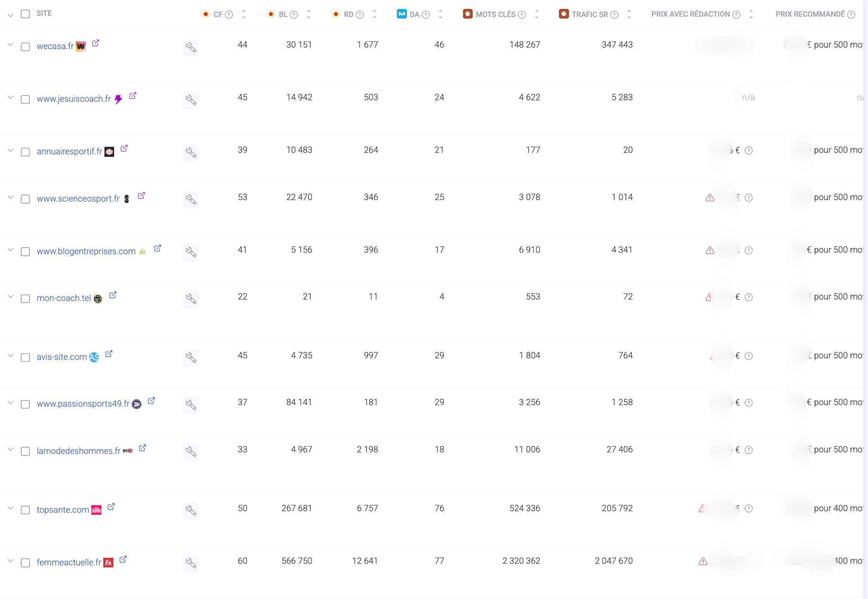Click the right-side vertical scrollbar
This screenshot has width=868, height=599.
point(865,299)
